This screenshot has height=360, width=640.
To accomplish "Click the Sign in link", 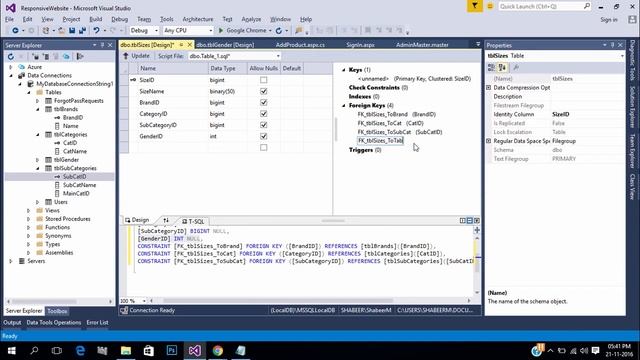I will [609, 20].
